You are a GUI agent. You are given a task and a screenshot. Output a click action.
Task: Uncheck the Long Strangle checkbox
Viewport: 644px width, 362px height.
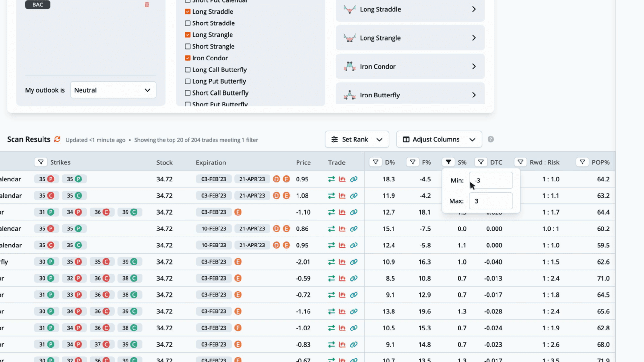pos(188,35)
